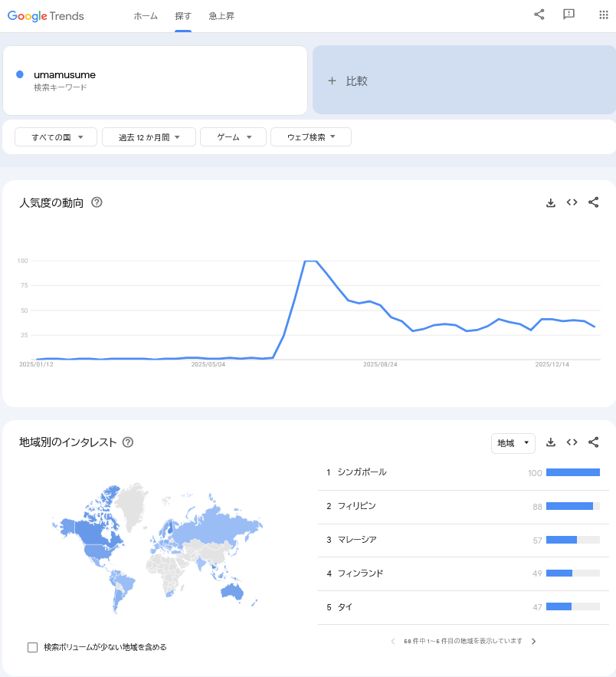Open the ゲーム category dropdown
Screen dimensions: 616x677
point(233,137)
